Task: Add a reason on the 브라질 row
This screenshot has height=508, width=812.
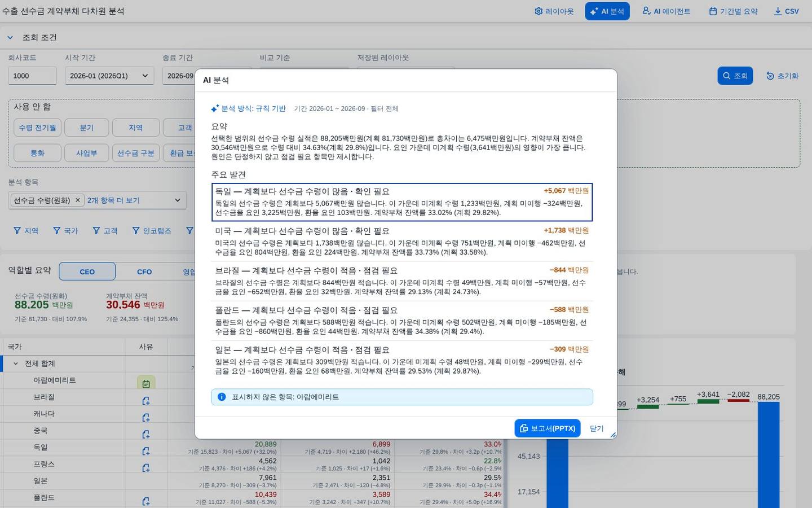Action: (x=146, y=401)
